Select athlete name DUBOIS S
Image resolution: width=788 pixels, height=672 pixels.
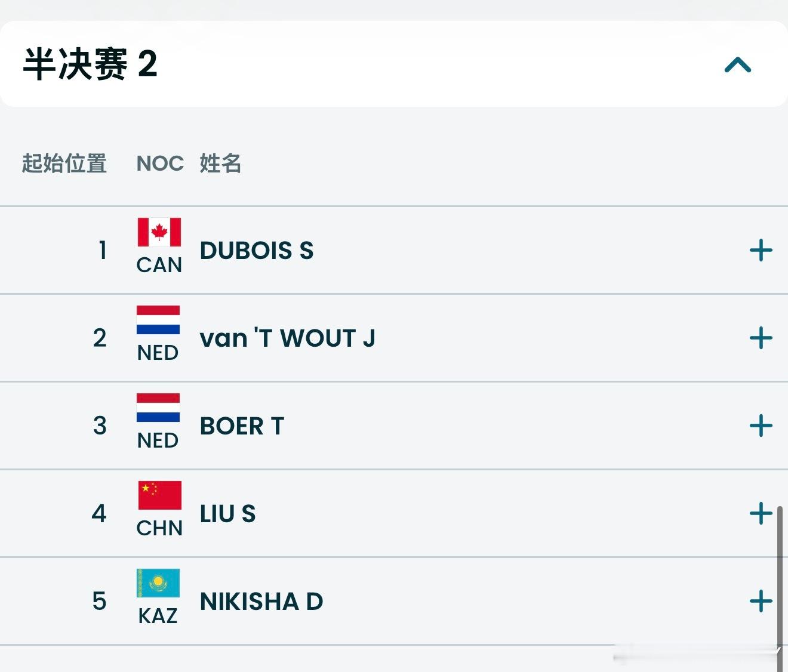coord(257,251)
